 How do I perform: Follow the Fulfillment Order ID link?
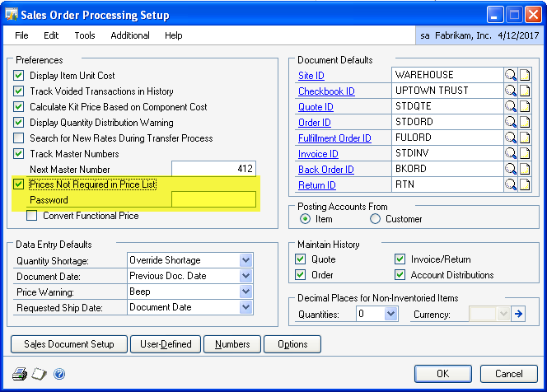point(334,138)
